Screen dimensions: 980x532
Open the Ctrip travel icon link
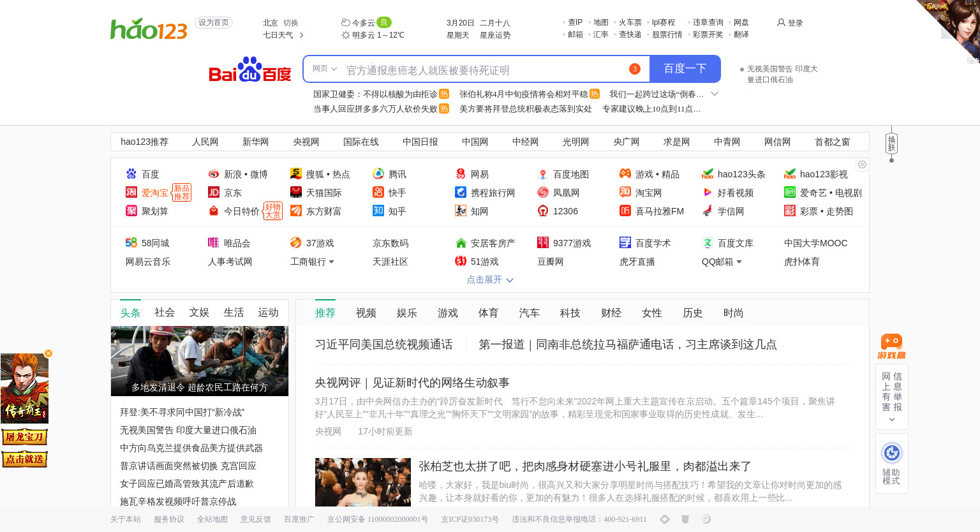pos(460,192)
